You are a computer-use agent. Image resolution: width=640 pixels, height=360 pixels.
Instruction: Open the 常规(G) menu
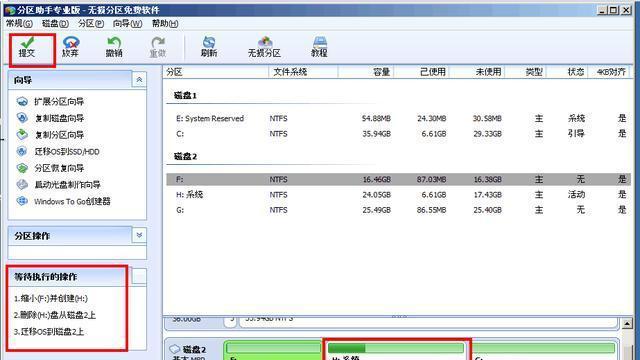coord(19,24)
